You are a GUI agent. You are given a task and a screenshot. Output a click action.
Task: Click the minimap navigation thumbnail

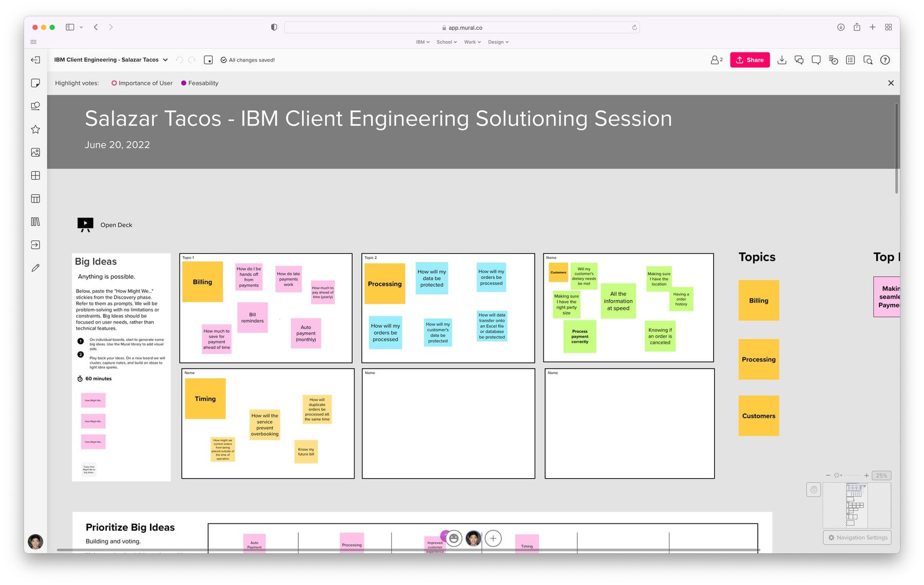coord(857,505)
